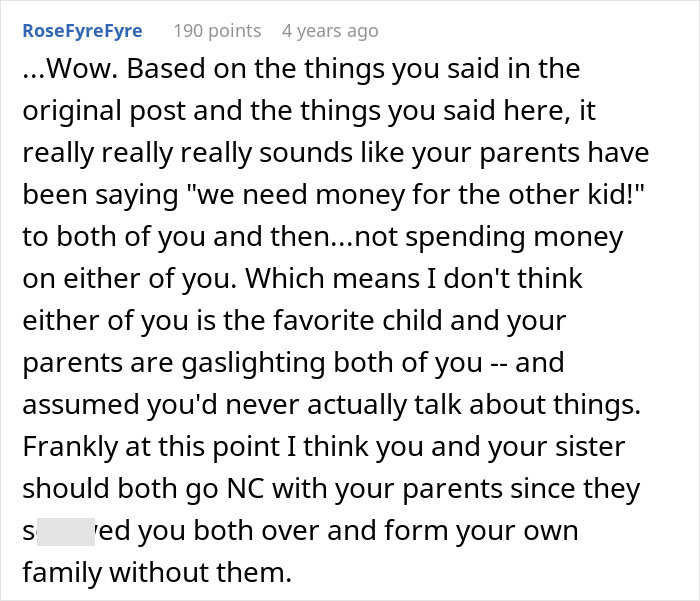Click the phrase "family without them."
Image resolution: width=700 pixels, height=601 pixels.
click(155, 575)
